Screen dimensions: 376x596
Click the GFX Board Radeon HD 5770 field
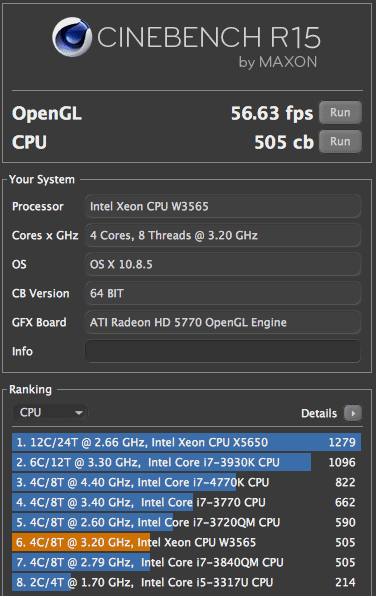(223, 322)
